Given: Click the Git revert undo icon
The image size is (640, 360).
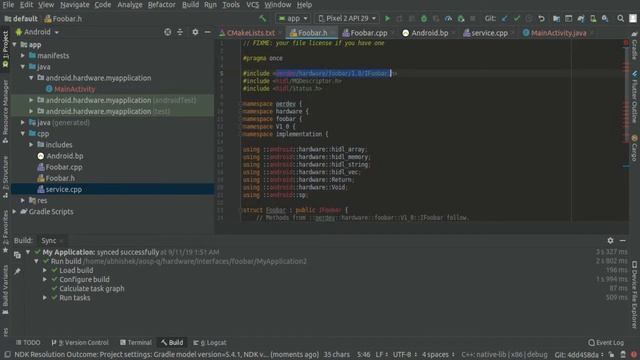Looking at the screenshot, I should (x=541, y=18).
